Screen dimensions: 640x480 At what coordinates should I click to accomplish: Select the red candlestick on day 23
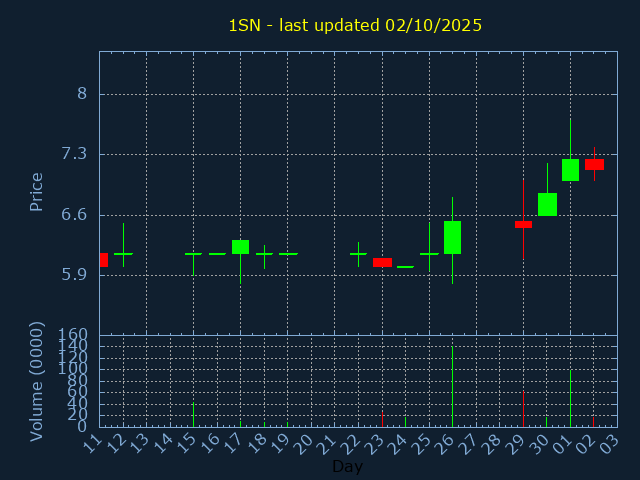[x=382, y=262]
